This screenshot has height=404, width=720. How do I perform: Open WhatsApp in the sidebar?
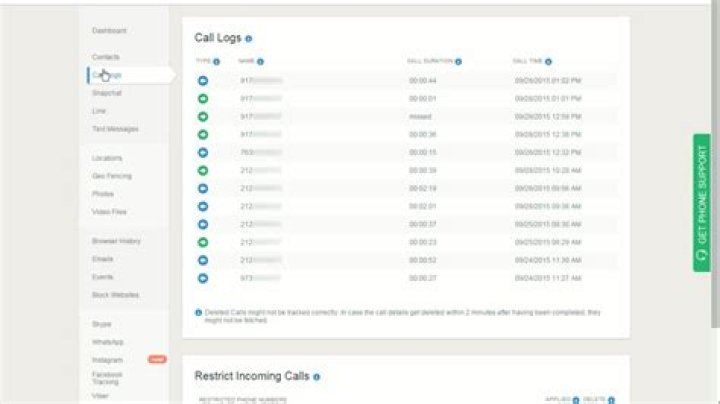tap(107, 342)
